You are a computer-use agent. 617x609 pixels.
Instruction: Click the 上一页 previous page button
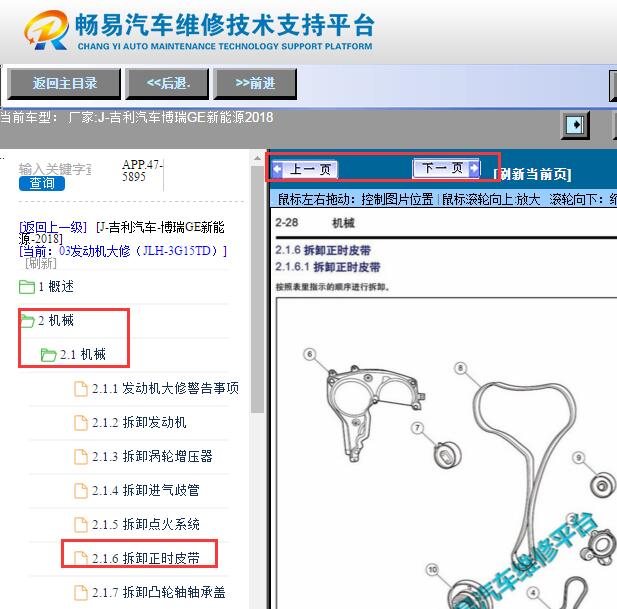(x=304, y=170)
